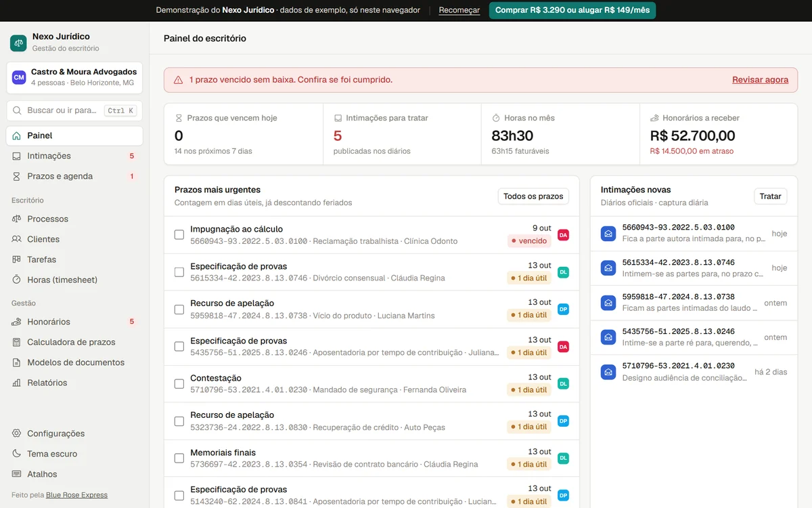
Task: Check the Impugnação ao cálculo deadline checkbox
Action: click(179, 235)
